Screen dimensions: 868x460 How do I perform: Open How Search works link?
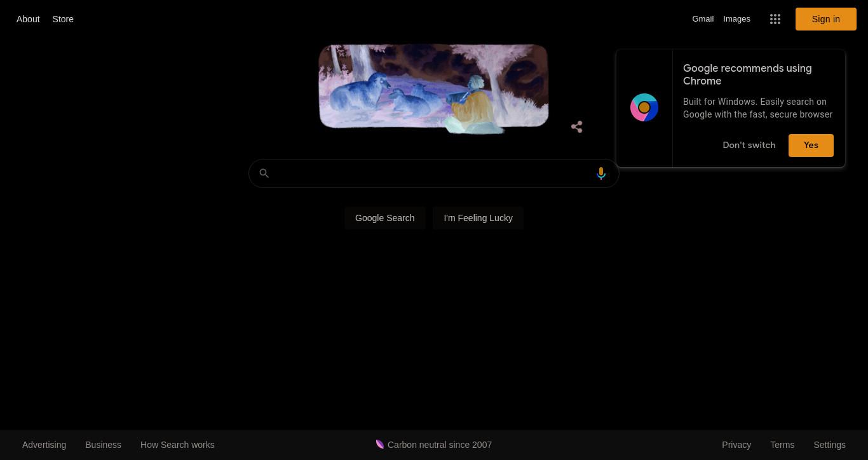pos(177,445)
